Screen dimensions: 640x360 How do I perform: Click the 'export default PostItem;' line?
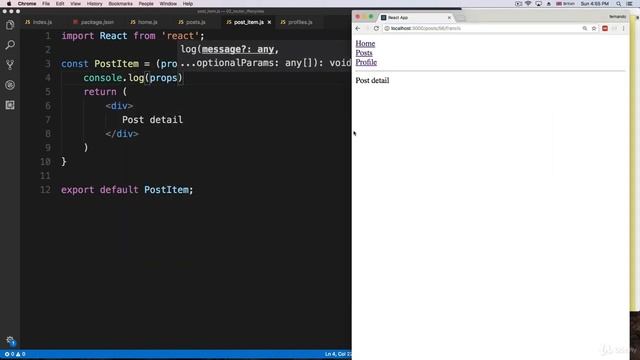click(x=127, y=190)
